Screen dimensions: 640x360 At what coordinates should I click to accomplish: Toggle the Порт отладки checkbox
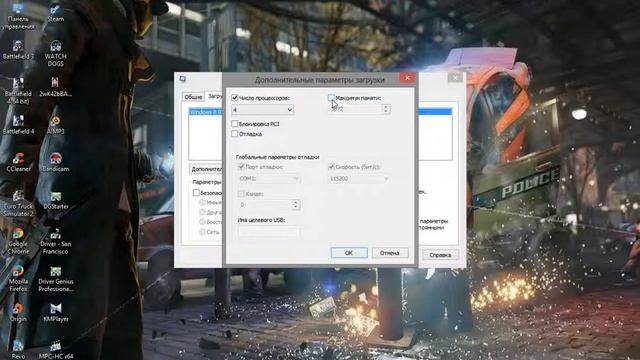pyautogui.click(x=241, y=167)
